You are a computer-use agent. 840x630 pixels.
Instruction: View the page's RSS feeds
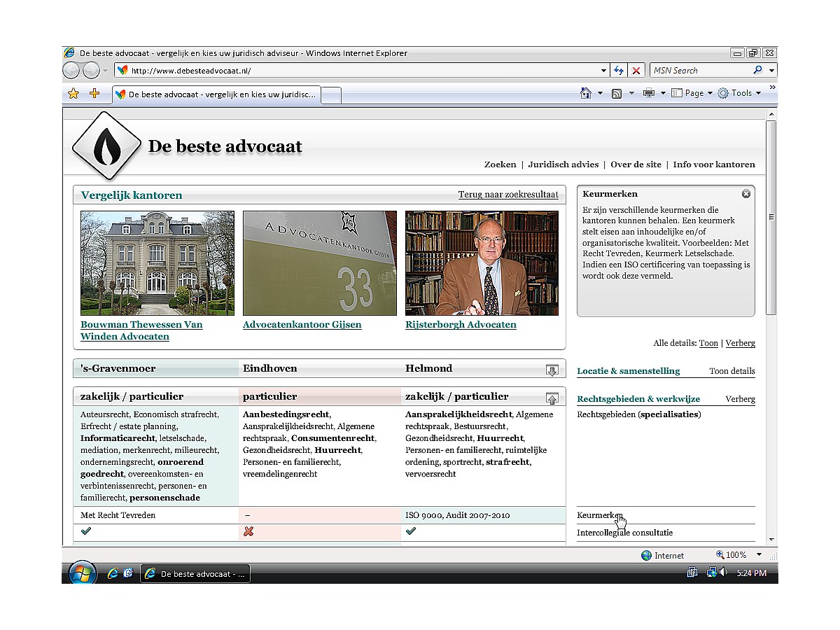(x=615, y=92)
